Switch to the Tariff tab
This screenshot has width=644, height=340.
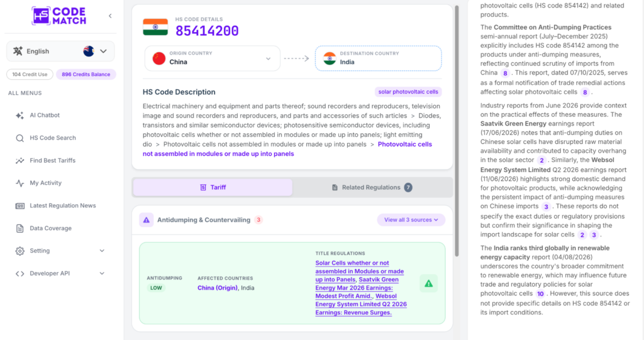point(213,187)
